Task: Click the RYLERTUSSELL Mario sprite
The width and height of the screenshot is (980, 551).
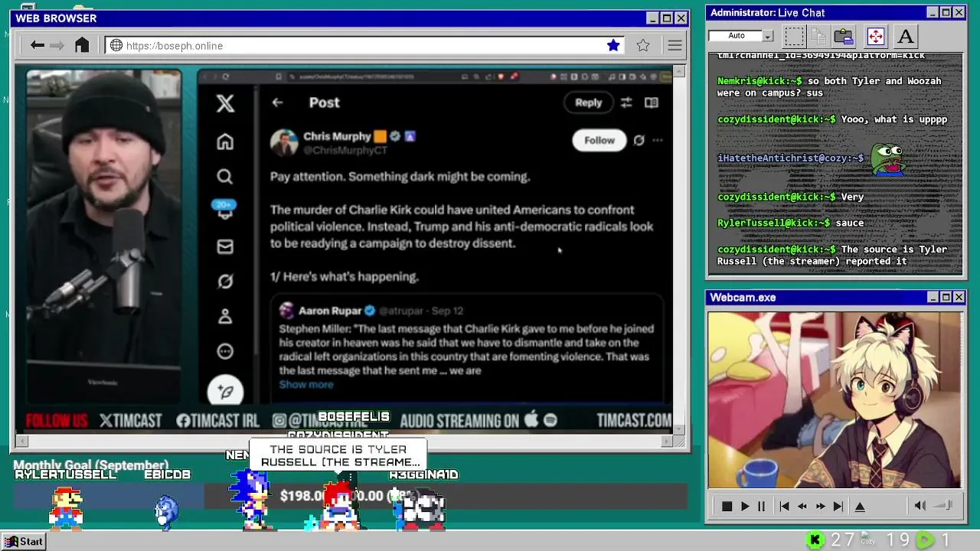Action: pyautogui.click(x=66, y=508)
